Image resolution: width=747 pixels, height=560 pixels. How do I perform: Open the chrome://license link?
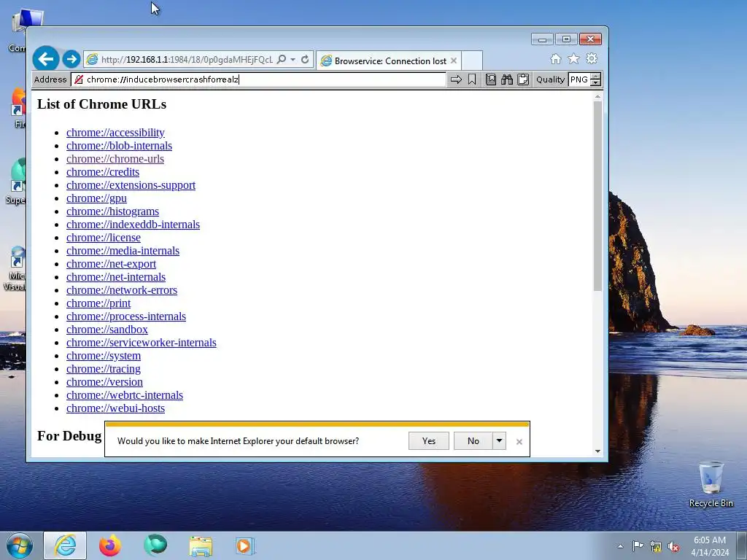[104, 237]
